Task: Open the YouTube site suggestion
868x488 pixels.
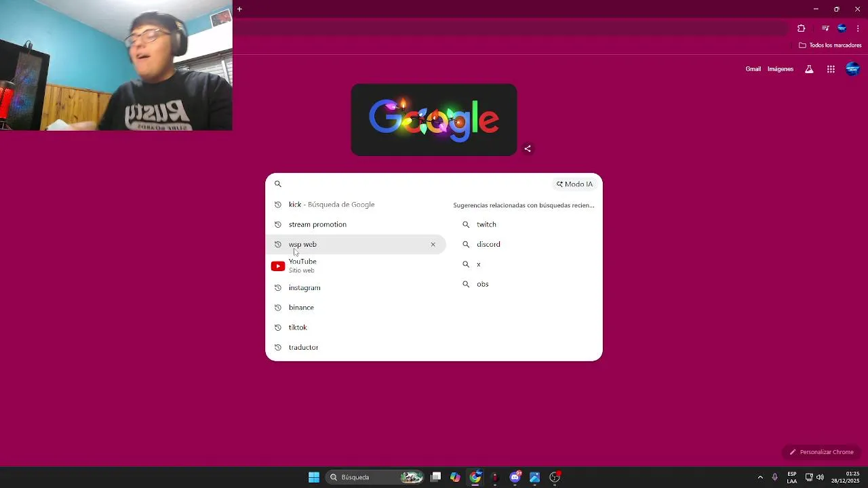Action: click(x=356, y=266)
